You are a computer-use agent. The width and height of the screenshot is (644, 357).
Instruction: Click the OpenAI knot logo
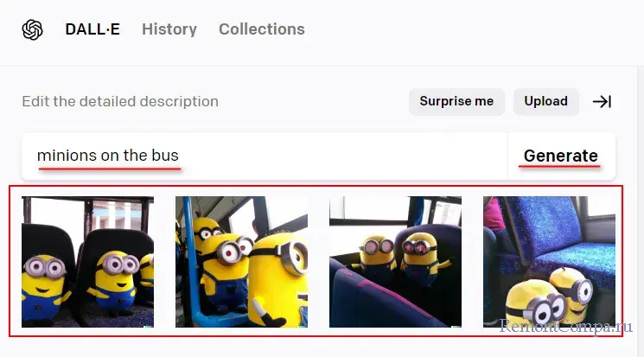[x=33, y=29]
